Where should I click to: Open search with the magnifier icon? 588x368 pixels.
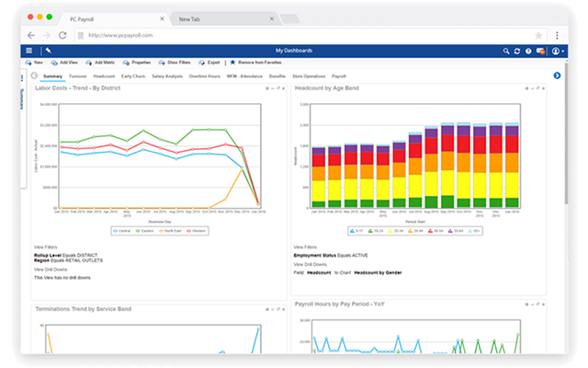click(506, 52)
